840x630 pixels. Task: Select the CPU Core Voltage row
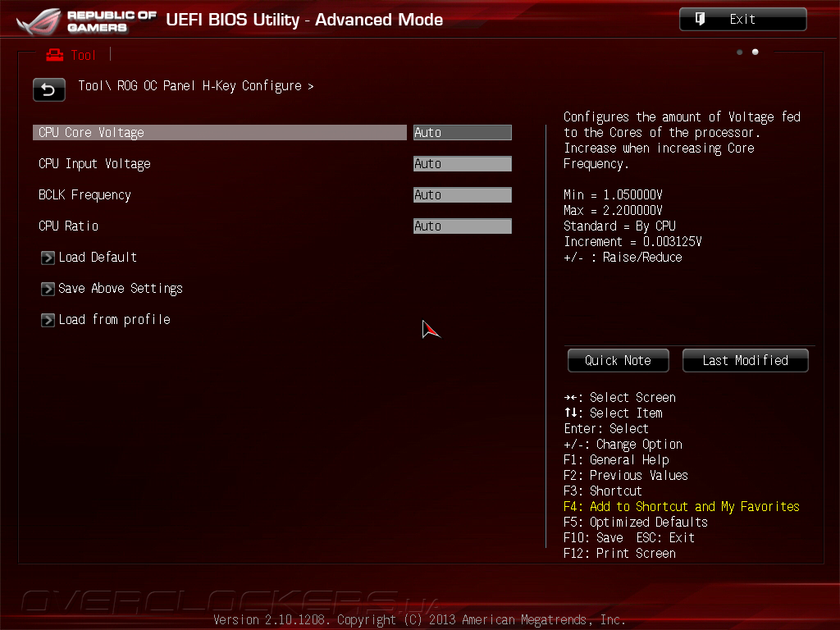pyautogui.click(x=220, y=132)
